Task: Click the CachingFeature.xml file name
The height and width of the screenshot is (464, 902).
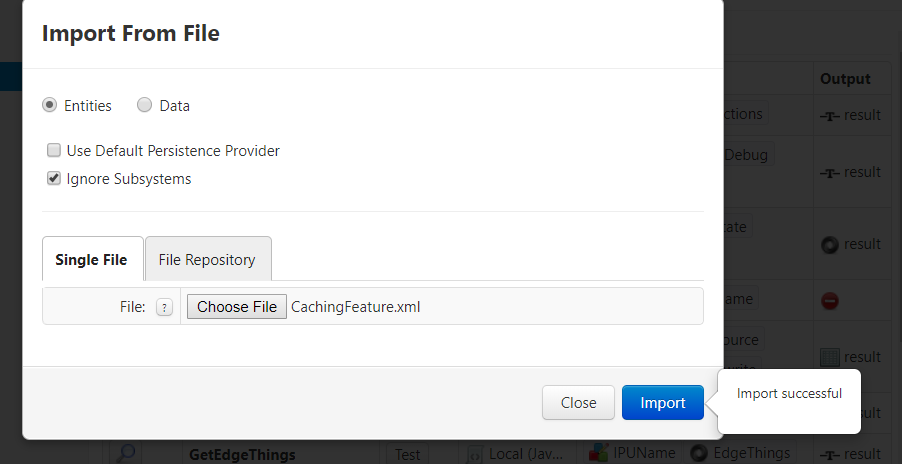Action: 356,306
